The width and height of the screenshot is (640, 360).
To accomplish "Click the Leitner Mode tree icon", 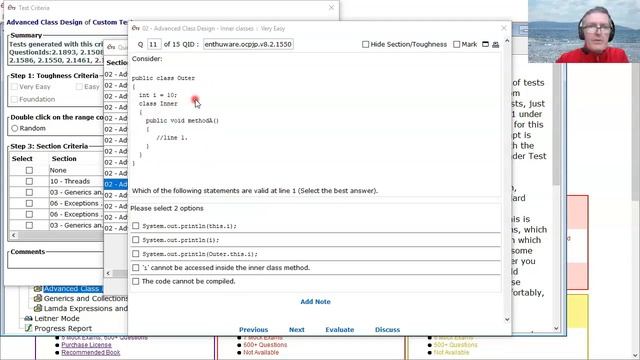I will pyautogui.click(x=28, y=318).
